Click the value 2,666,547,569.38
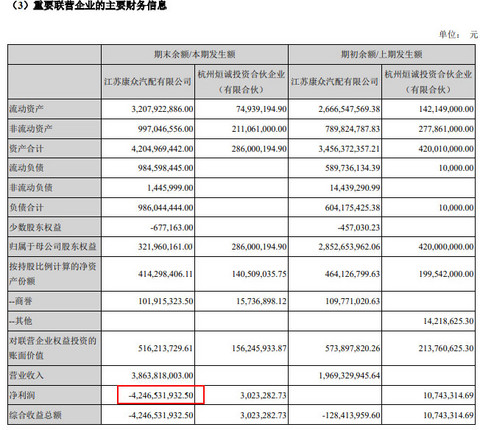 coord(349,109)
